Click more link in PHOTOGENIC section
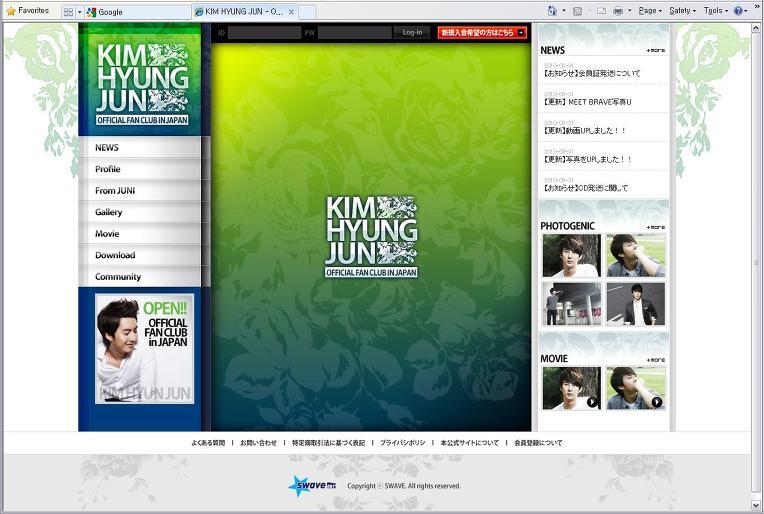Screen dimensions: 764x514 click(656, 227)
